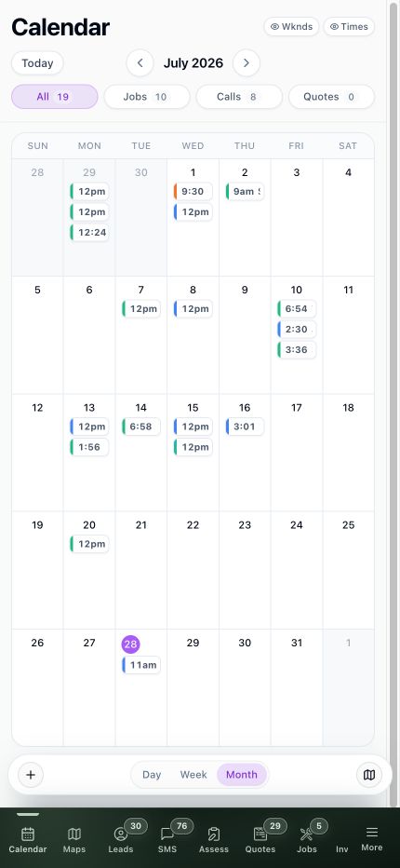Open the 9:30 event on July 1

coord(193,192)
